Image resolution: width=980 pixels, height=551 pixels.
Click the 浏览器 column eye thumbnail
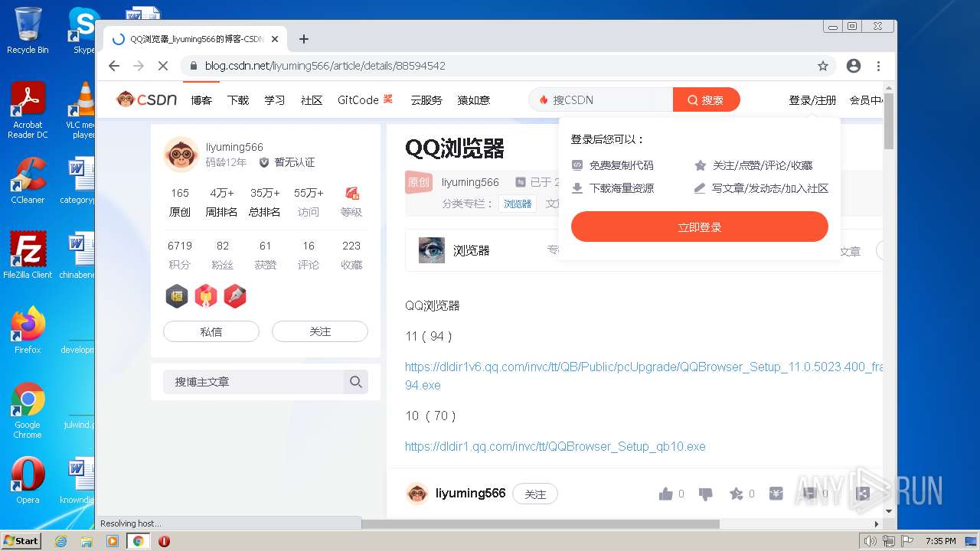(432, 250)
